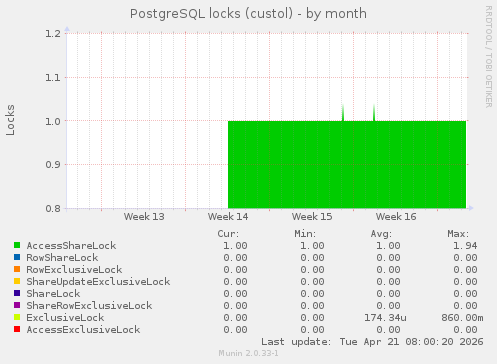Click the green filled area of the graph
This screenshot has width=497, height=364.
[347, 165]
